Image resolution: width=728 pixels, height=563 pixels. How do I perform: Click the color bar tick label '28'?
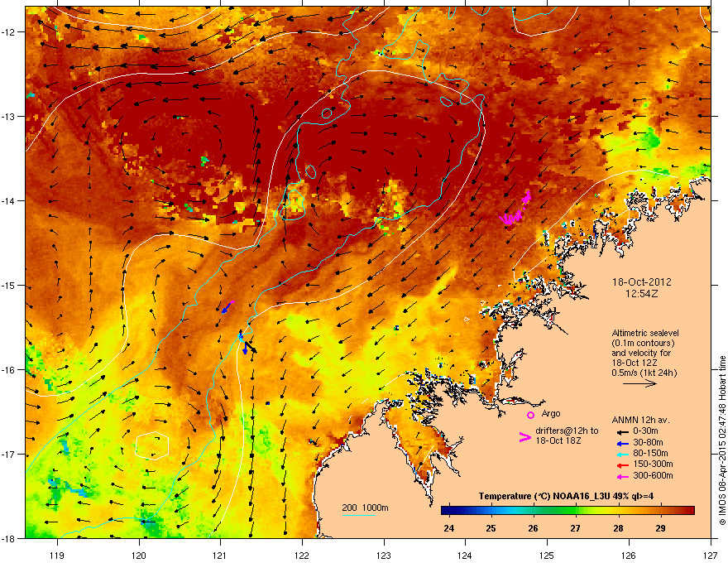point(618,528)
